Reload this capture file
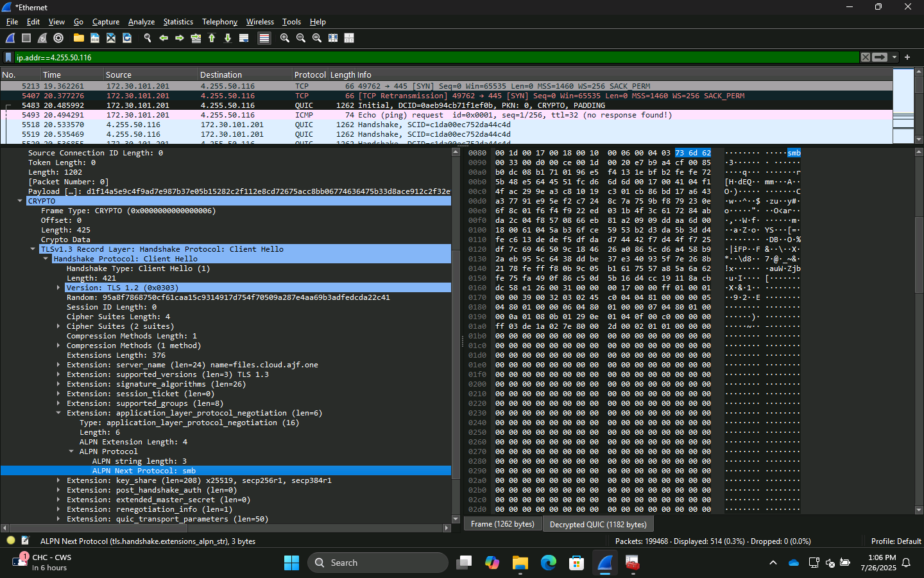The height and width of the screenshot is (578, 924). tap(127, 38)
